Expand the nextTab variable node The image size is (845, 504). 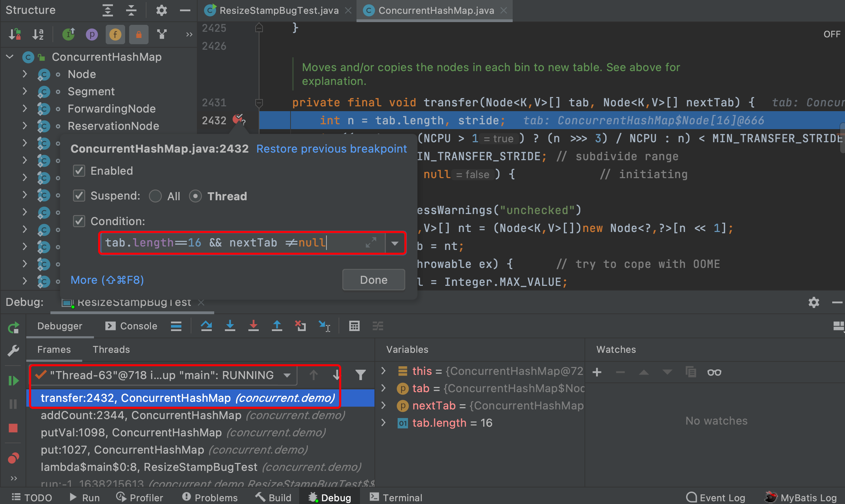[x=383, y=405]
